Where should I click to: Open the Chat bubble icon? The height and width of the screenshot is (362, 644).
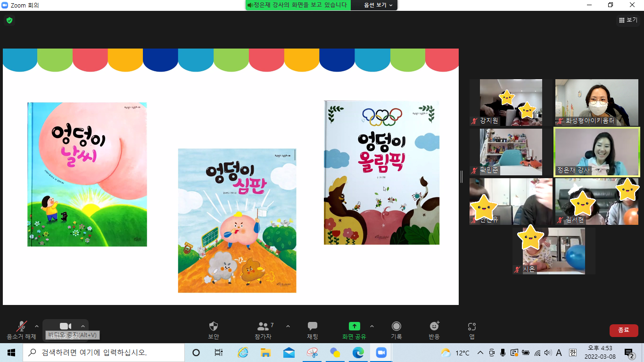[x=313, y=326]
